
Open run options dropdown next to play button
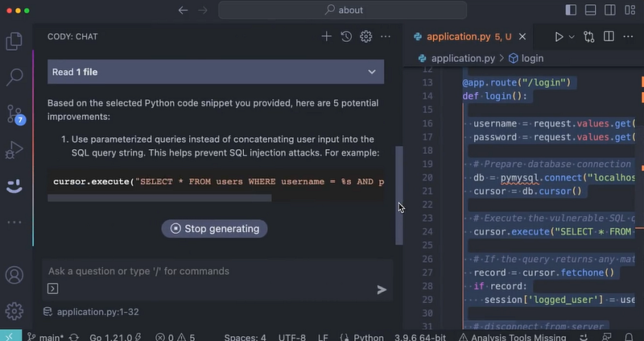coord(572,37)
